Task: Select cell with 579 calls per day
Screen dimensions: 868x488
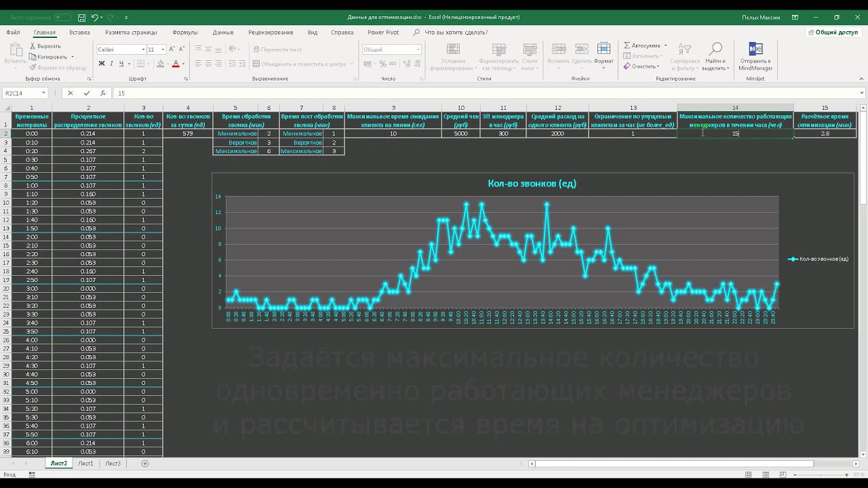Action: 188,134
